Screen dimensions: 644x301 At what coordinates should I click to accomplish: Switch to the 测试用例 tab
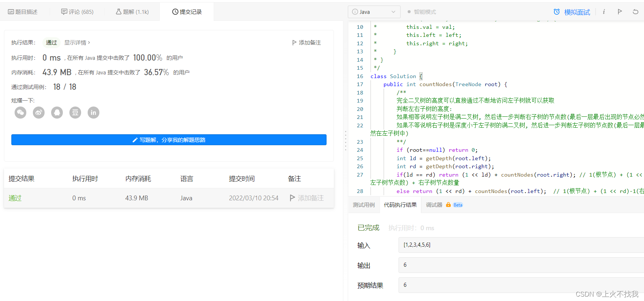tap(364, 205)
